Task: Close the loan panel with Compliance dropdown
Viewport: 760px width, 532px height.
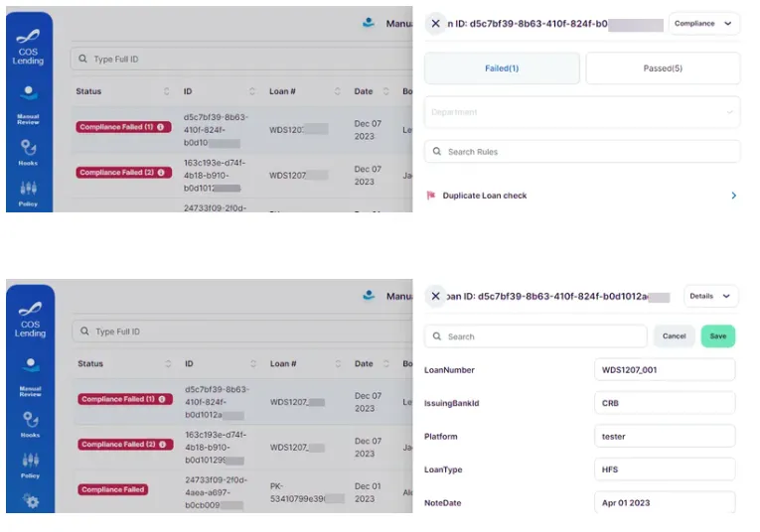Action: click(x=436, y=23)
